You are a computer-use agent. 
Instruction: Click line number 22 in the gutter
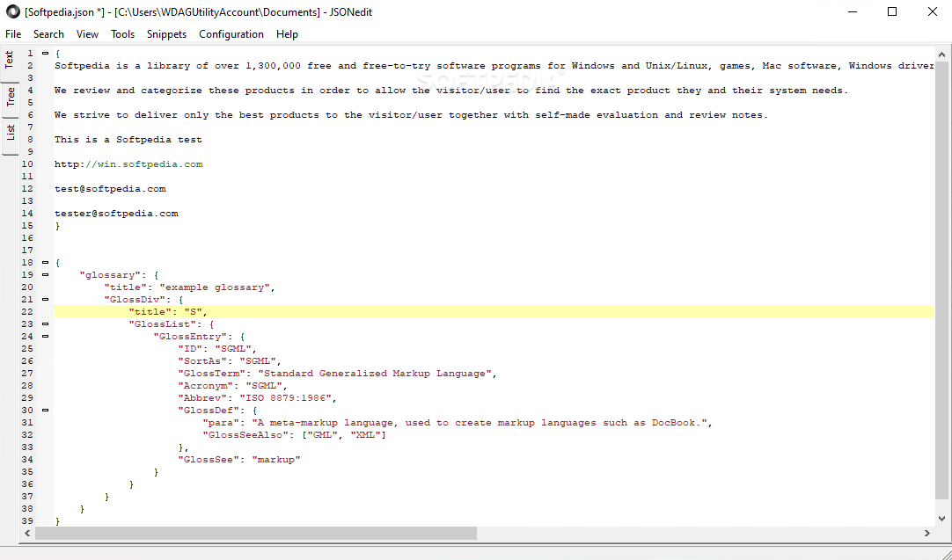27,312
